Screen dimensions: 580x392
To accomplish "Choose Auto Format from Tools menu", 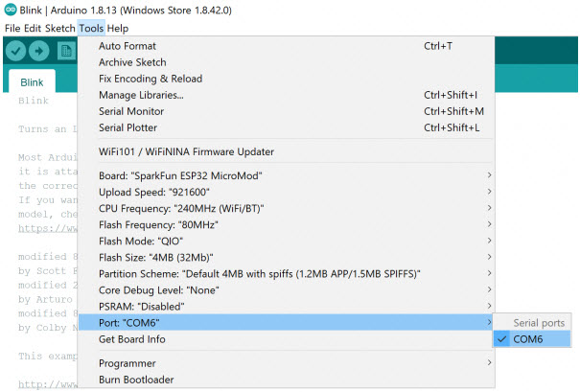I will point(128,46).
